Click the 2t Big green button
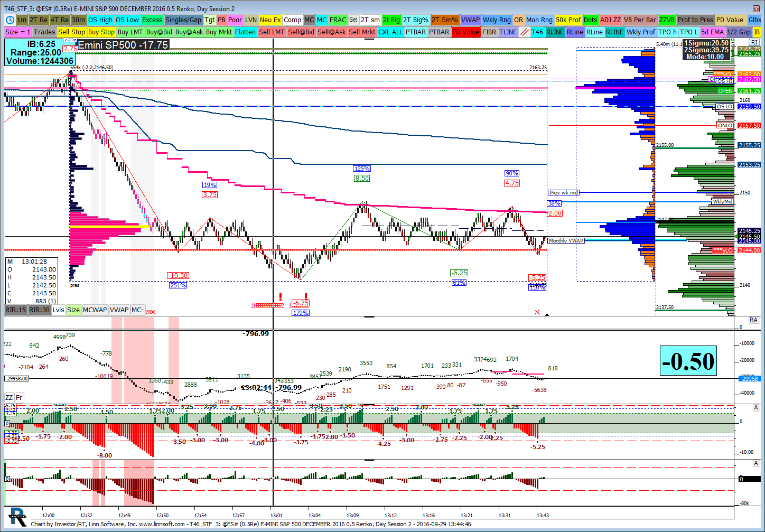This screenshot has height=532, width=765. pos(391,20)
